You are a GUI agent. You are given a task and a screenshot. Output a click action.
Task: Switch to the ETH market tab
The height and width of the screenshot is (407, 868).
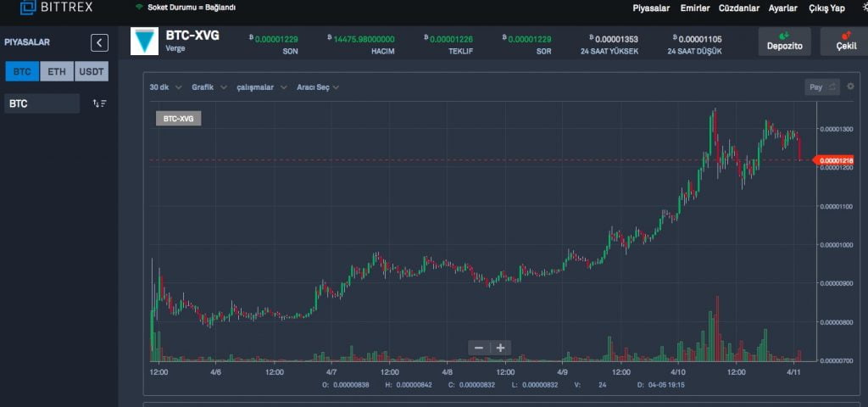click(57, 71)
